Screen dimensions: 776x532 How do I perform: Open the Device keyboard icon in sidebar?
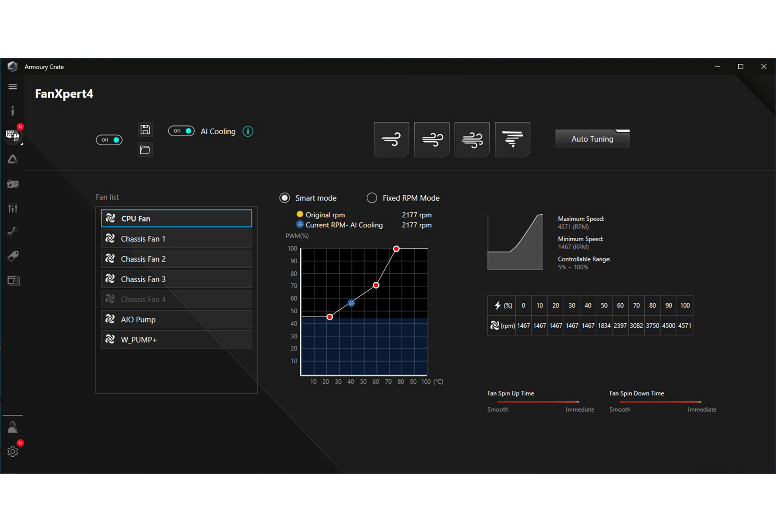point(13,135)
